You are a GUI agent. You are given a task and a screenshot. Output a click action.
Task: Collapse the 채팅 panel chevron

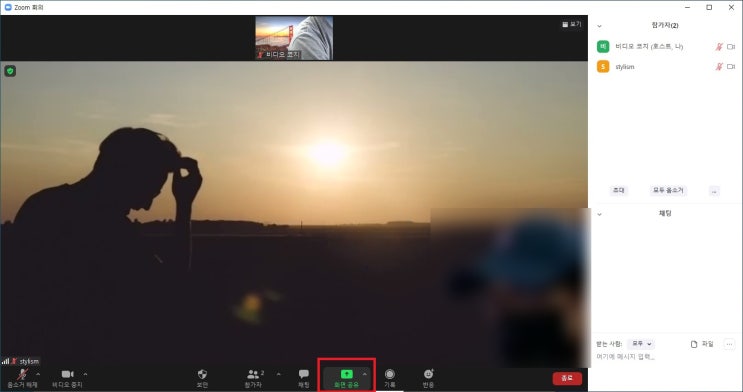pyautogui.click(x=599, y=214)
